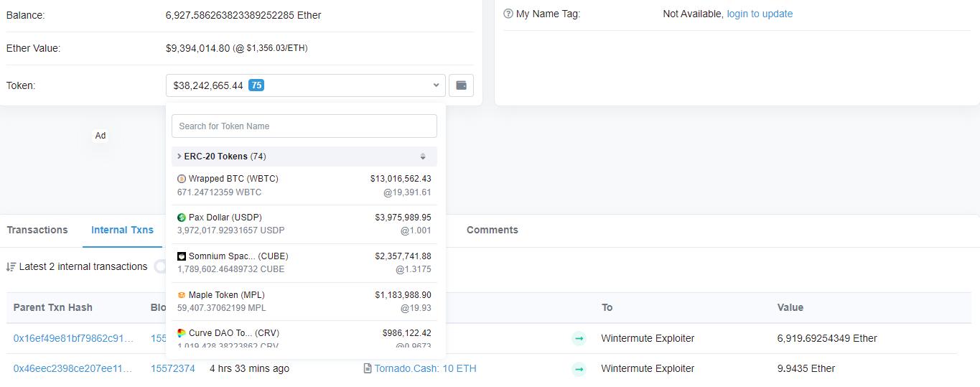The width and height of the screenshot is (980, 387).
Task: Click the Somnium Space CUBE token icon
Action: click(182, 256)
